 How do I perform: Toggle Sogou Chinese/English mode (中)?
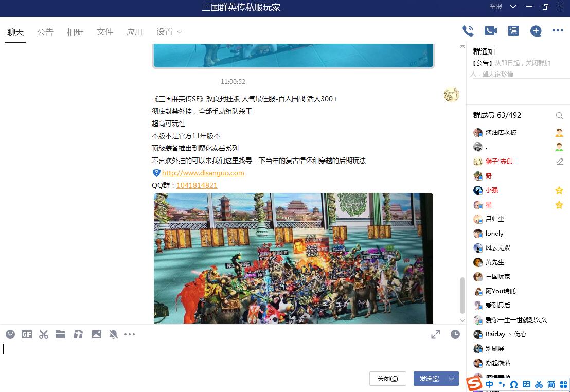[489, 384]
